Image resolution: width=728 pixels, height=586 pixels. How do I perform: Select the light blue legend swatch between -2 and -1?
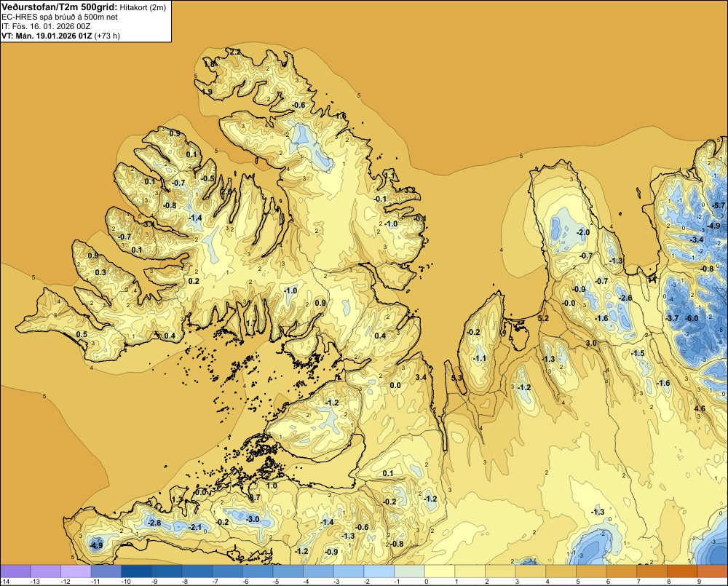click(x=379, y=571)
